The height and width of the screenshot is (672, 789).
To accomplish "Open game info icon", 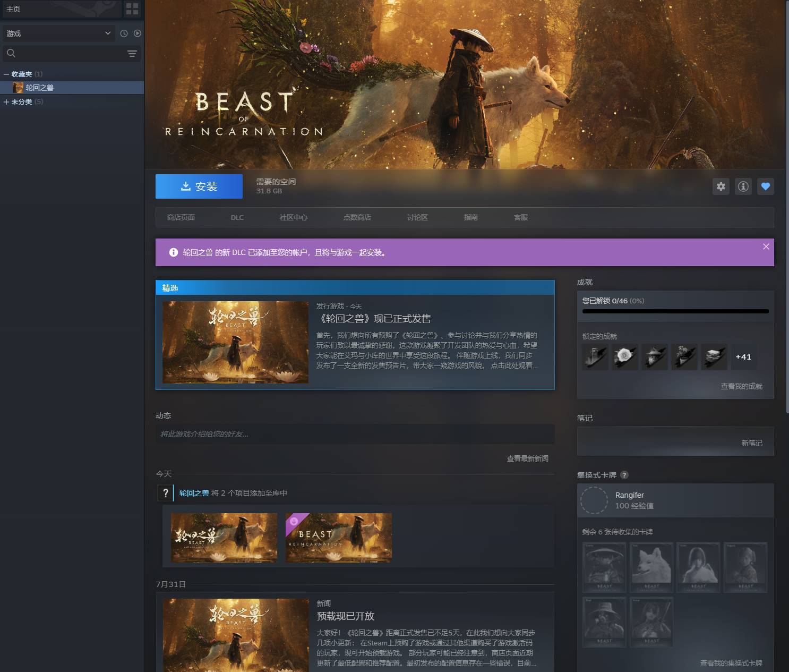I will tap(743, 186).
